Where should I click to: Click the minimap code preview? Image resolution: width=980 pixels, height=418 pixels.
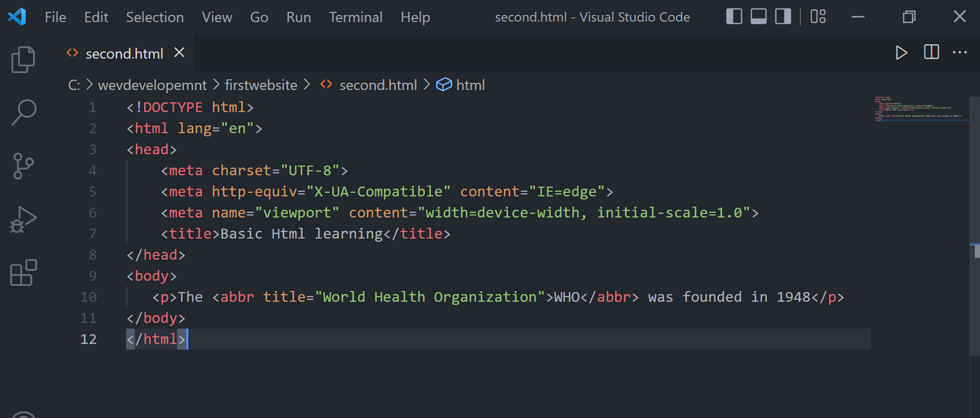[x=918, y=108]
